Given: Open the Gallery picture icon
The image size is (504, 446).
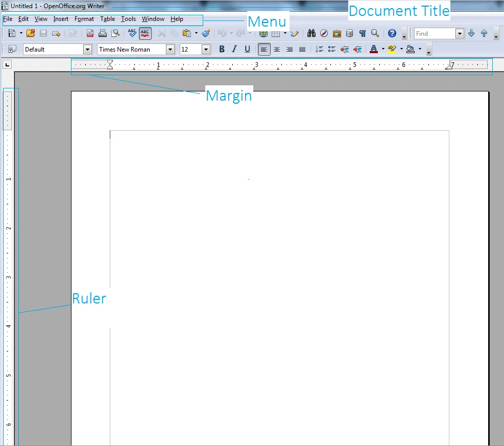Looking at the screenshot, I should point(337,33).
